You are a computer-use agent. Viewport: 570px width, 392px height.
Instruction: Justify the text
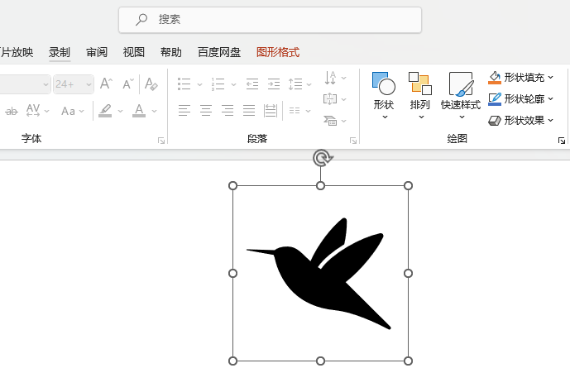(x=249, y=111)
